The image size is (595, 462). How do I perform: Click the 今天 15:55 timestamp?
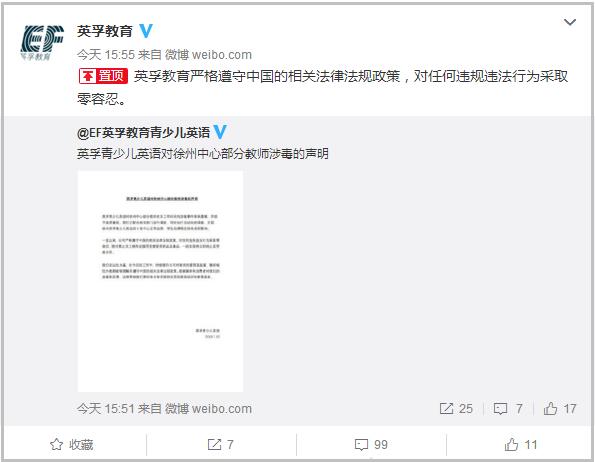[x=106, y=55]
